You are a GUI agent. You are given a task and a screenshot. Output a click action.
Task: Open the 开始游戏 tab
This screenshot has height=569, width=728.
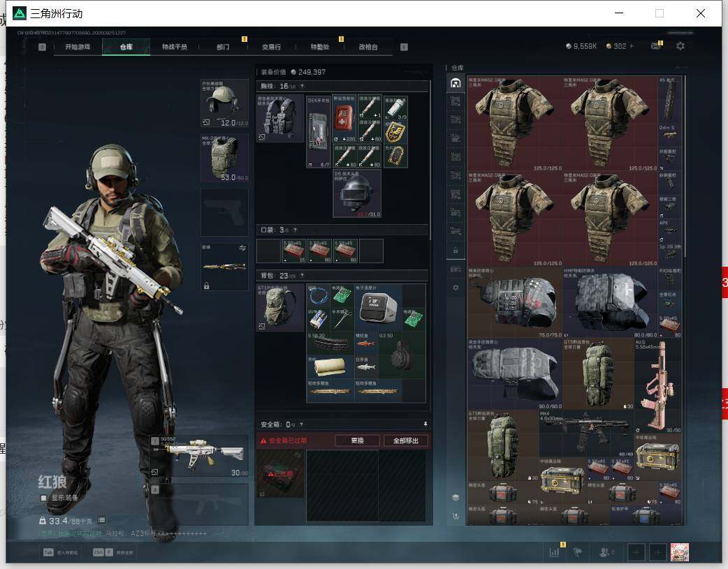coord(78,47)
